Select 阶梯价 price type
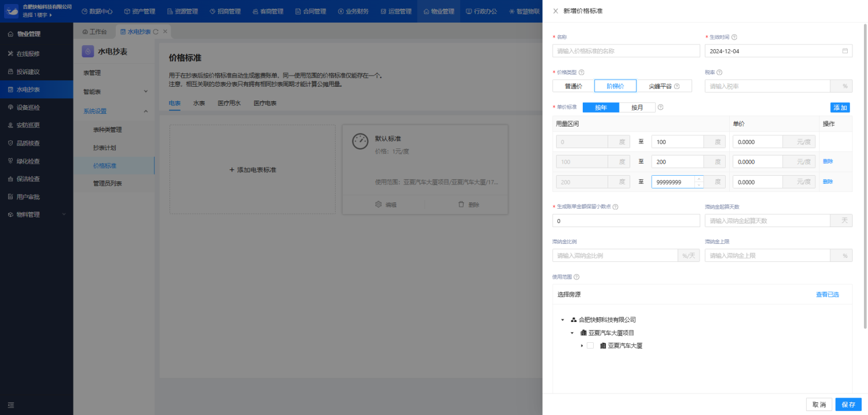This screenshot has width=868, height=415. tap(615, 86)
